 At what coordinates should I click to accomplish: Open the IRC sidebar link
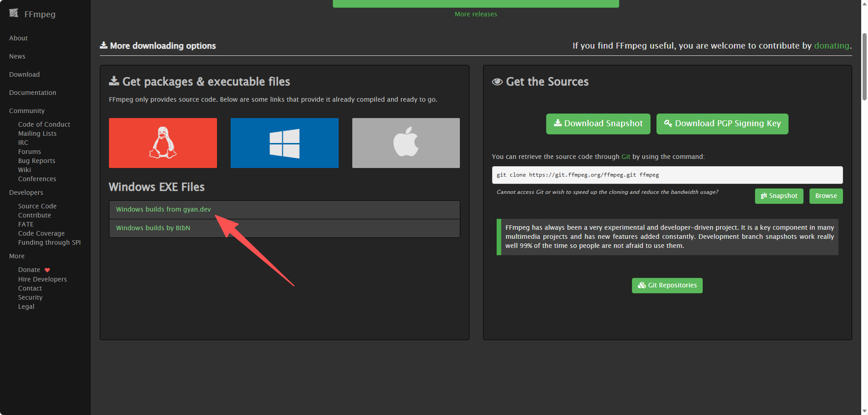click(23, 143)
